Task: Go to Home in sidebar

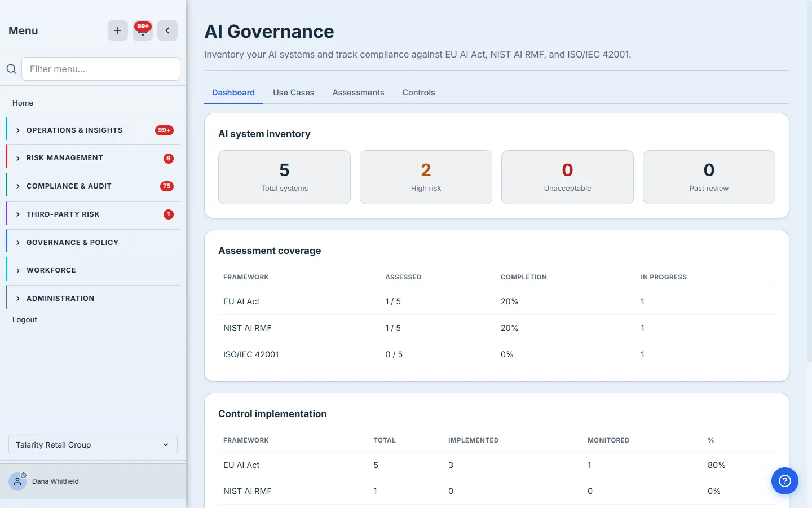Action: (23, 103)
